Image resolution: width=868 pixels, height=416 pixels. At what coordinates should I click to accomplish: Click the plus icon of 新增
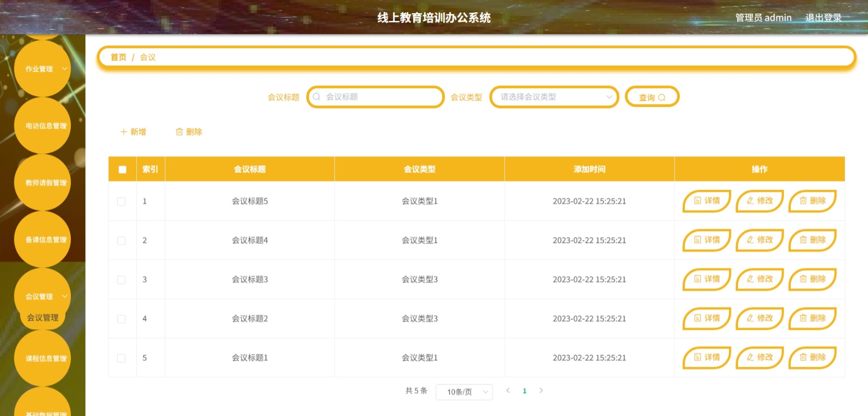[x=124, y=132]
